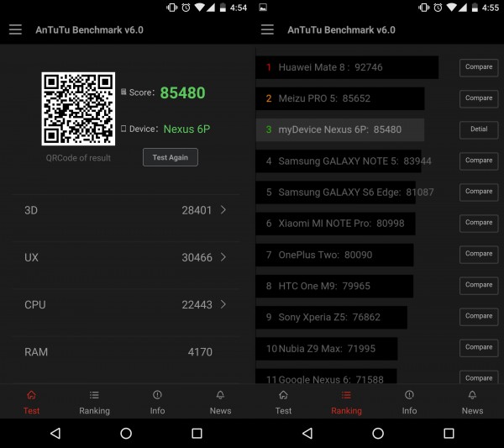Tap the green score value 85480

(182, 93)
